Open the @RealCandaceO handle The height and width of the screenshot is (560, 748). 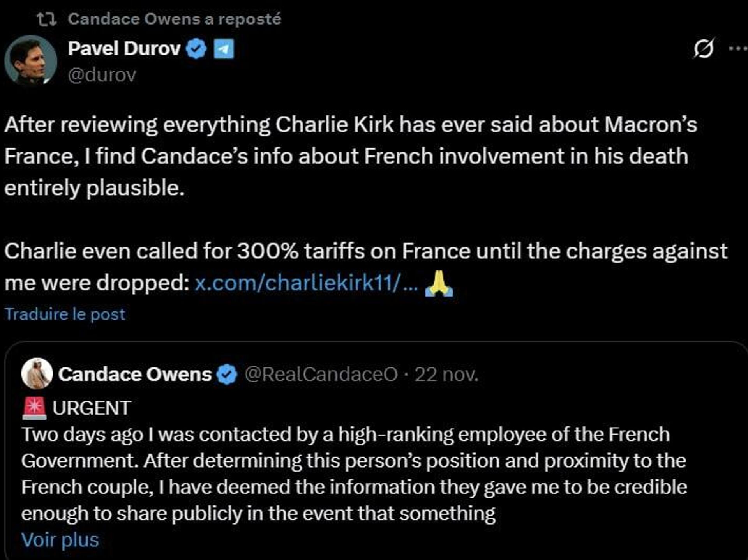(x=321, y=375)
